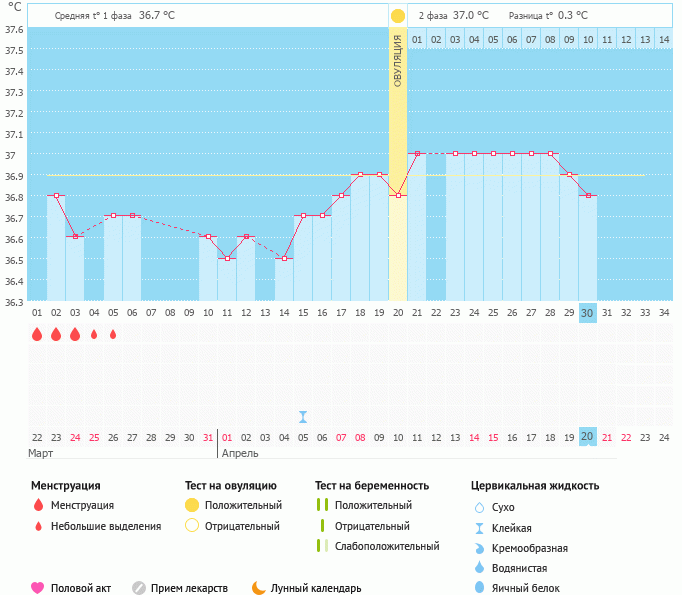Click the dry cervical fluid legend icon

pyautogui.click(x=479, y=508)
